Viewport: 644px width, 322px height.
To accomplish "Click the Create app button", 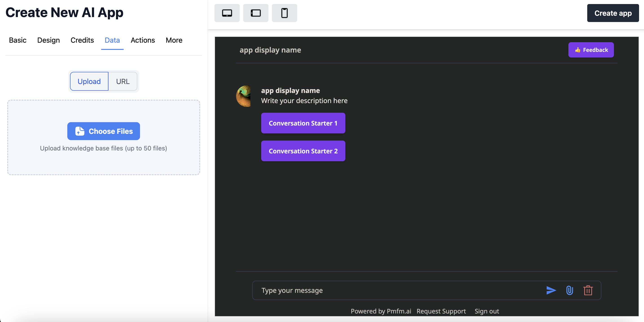I will [613, 13].
